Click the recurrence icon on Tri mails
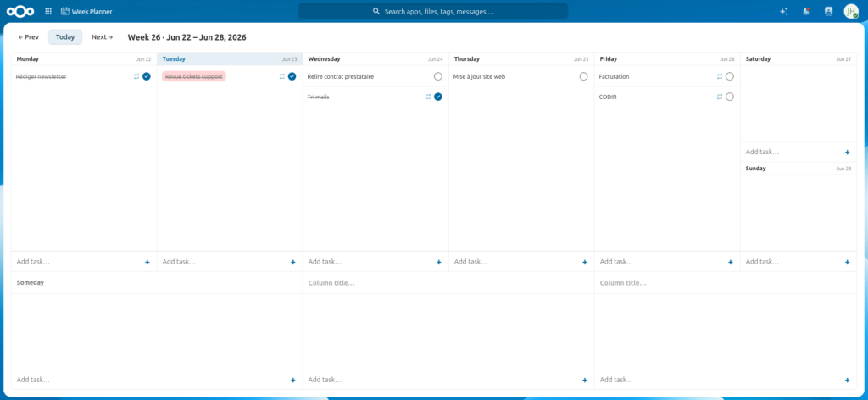Image resolution: width=868 pixels, height=400 pixels. (428, 97)
